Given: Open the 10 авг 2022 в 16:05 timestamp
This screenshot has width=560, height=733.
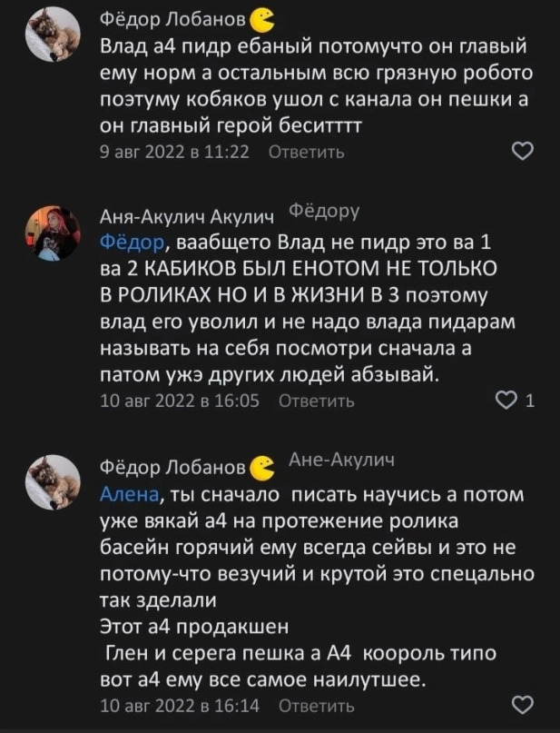Looking at the screenshot, I should coord(180,402).
